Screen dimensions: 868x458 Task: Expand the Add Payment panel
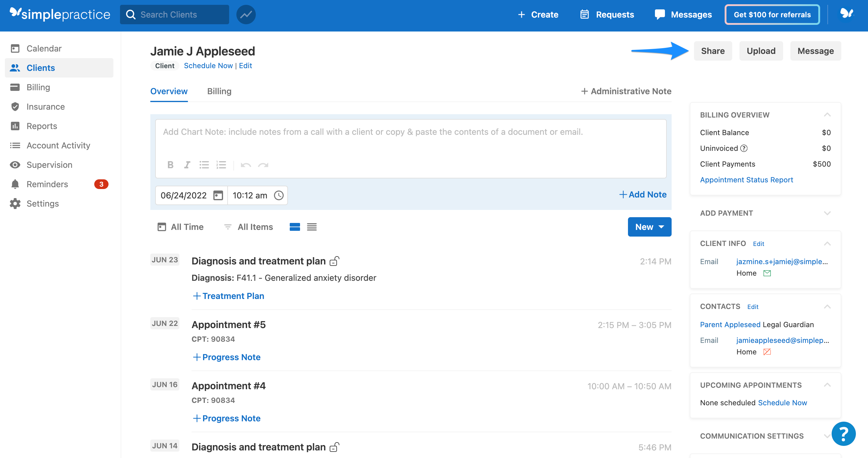[x=827, y=213]
